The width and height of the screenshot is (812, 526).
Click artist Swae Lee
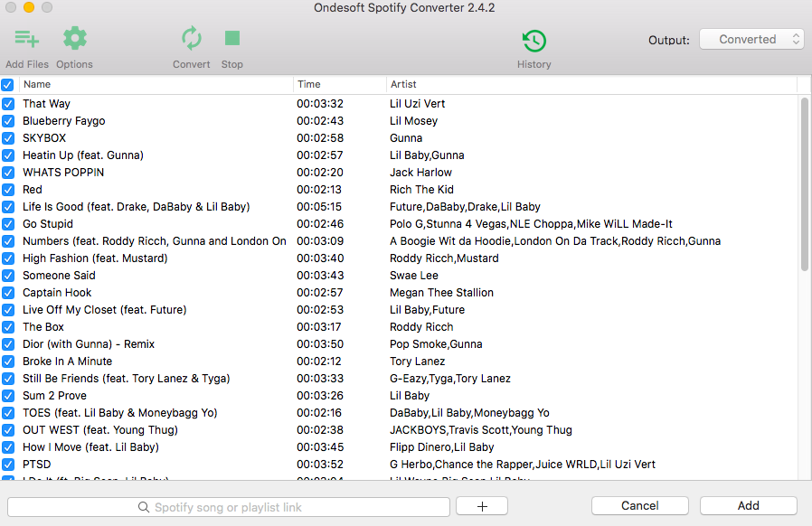click(x=414, y=276)
